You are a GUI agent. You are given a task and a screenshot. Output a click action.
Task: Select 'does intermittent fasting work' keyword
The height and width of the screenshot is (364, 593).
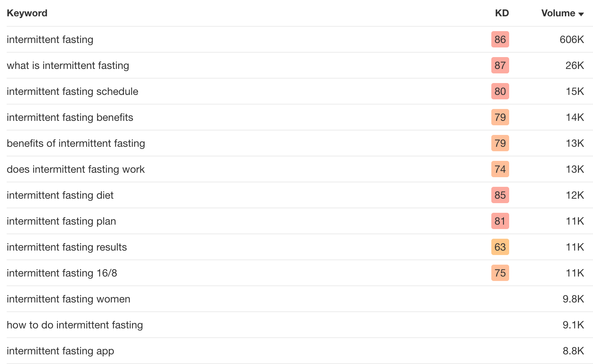76,169
